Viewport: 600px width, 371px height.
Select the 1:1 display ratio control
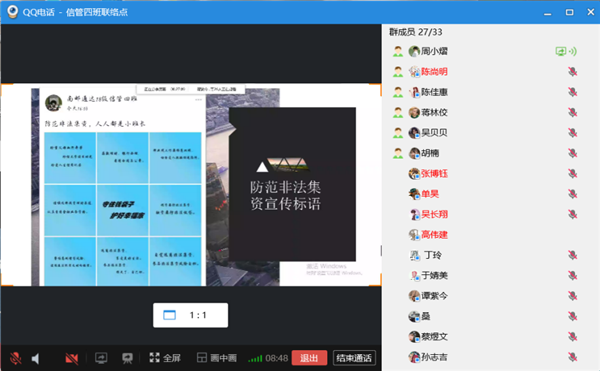[x=191, y=315]
